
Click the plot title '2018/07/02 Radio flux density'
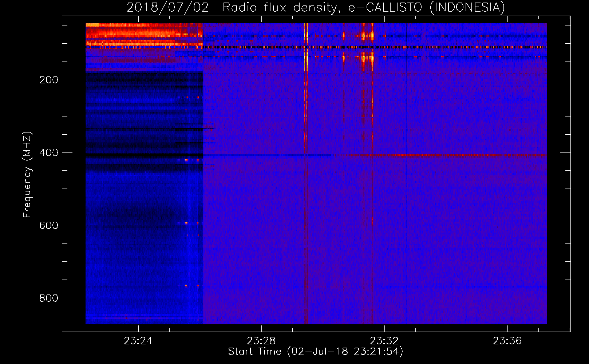[316, 7]
